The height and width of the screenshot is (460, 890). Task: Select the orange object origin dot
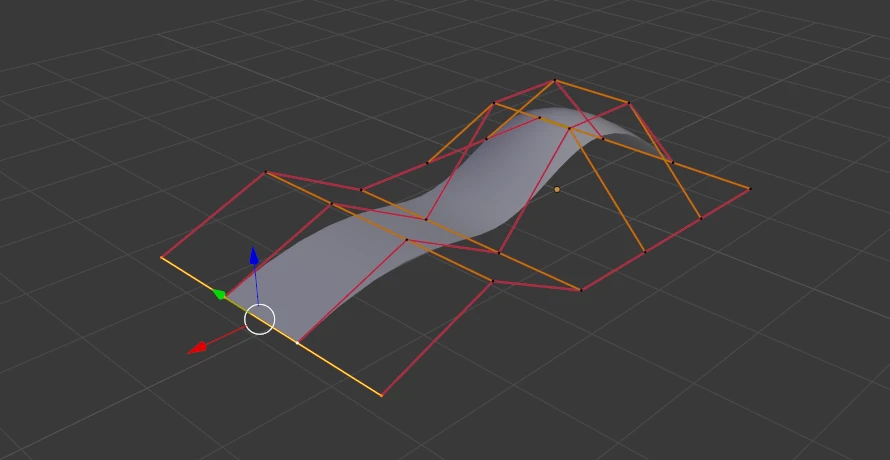point(557,189)
